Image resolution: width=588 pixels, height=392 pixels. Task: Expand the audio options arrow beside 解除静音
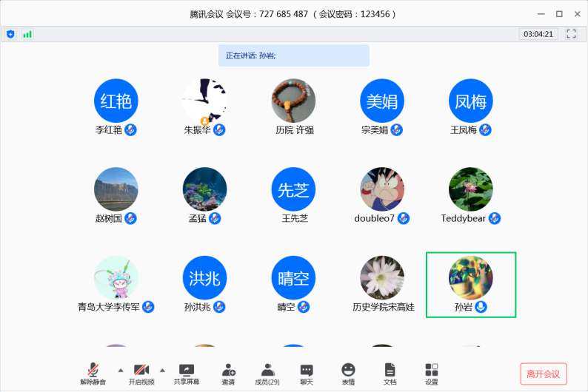click(x=120, y=369)
